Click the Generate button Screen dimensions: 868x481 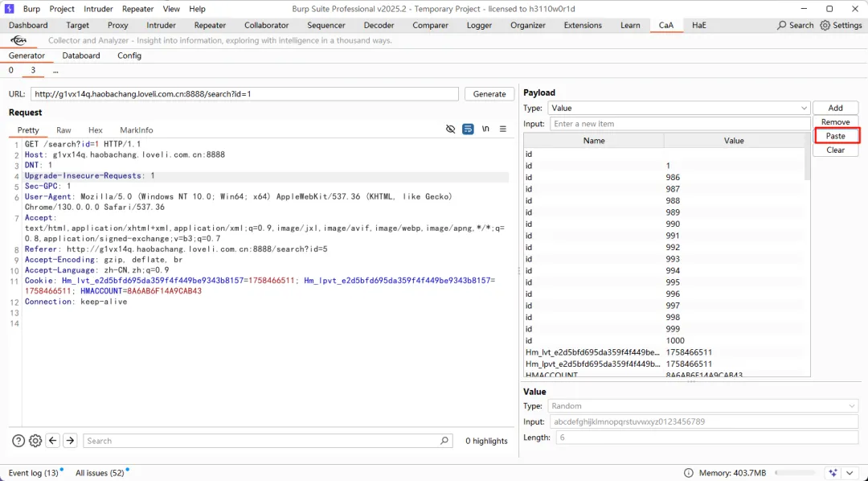point(489,93)
